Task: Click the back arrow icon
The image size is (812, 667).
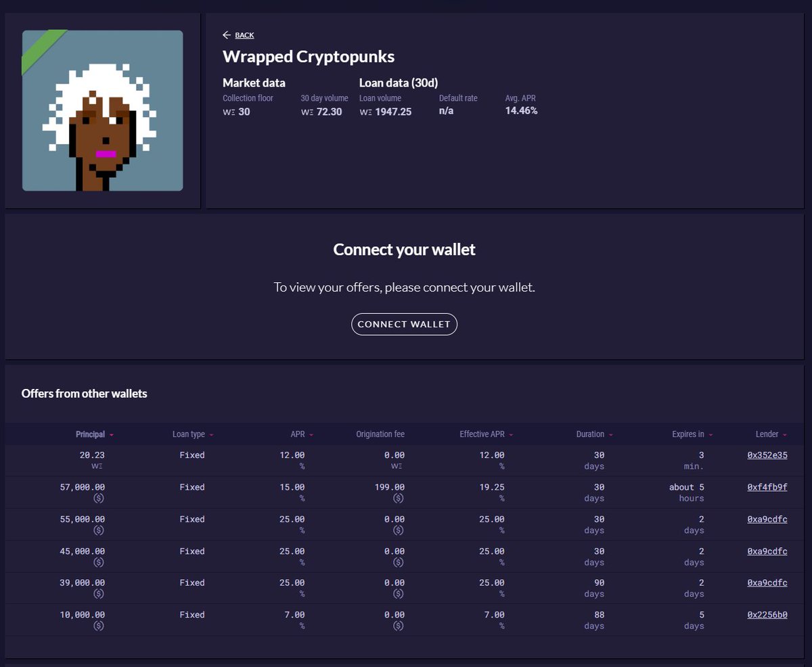Action: (227, 35)
